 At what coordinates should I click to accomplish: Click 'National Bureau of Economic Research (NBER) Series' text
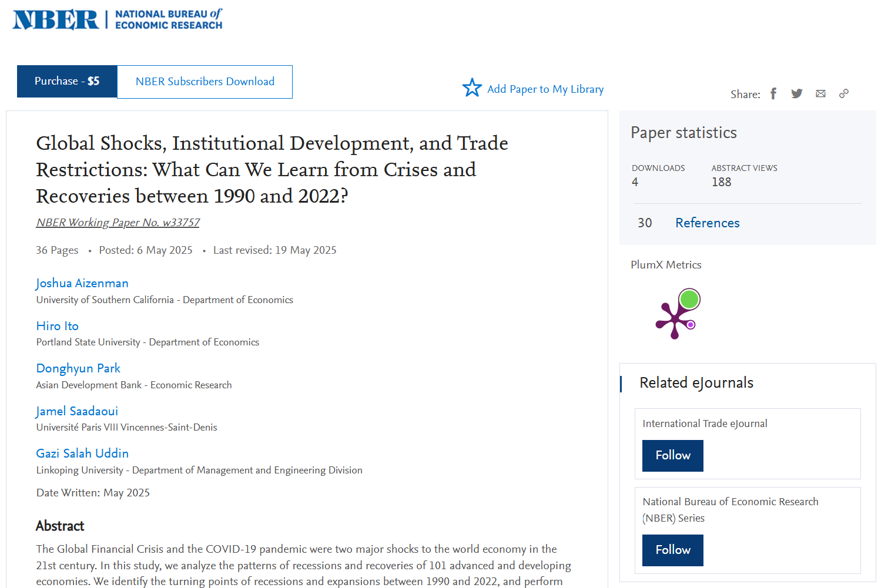click(x=730, y=510)
